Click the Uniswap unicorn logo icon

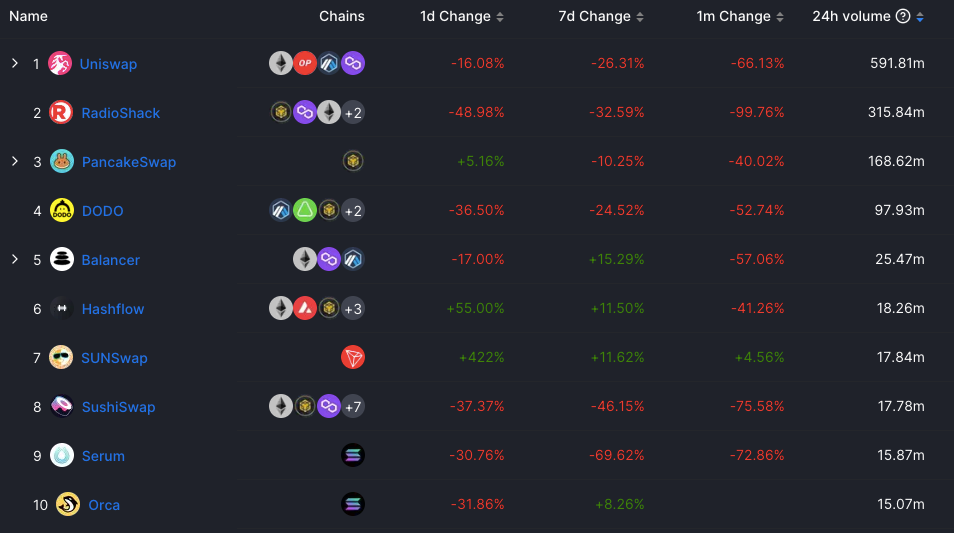[60, 64]
